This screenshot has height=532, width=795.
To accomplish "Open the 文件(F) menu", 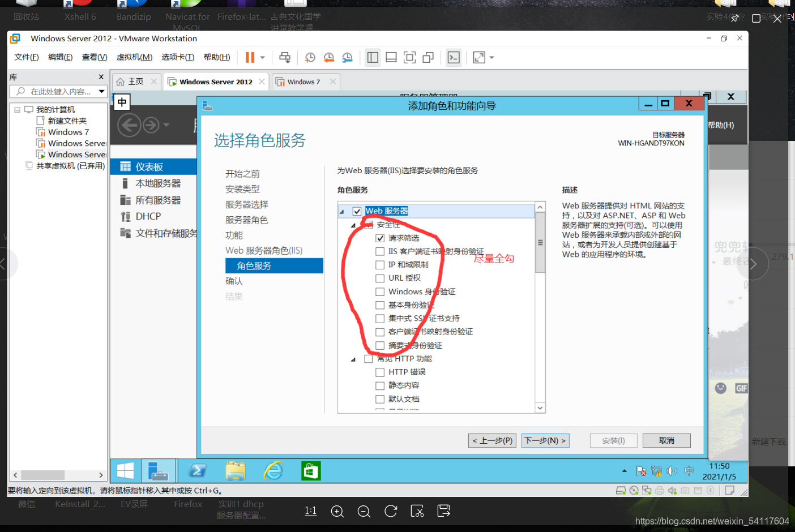I will pos(27,57).
